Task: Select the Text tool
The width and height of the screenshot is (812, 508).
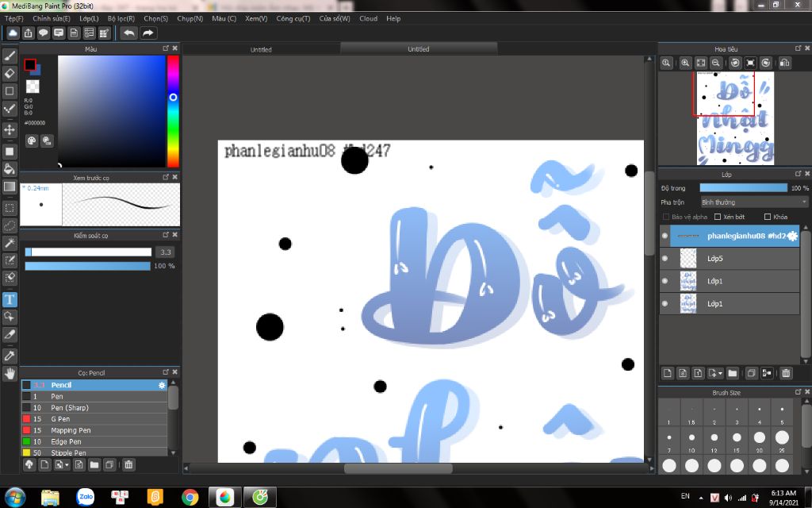Action: (x=10, y=299)
